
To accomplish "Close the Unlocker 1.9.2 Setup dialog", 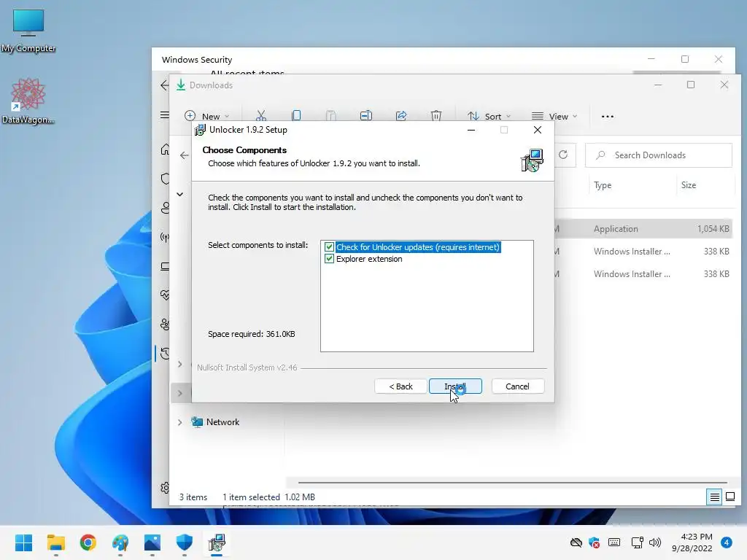I will click(x=538, y=130).
